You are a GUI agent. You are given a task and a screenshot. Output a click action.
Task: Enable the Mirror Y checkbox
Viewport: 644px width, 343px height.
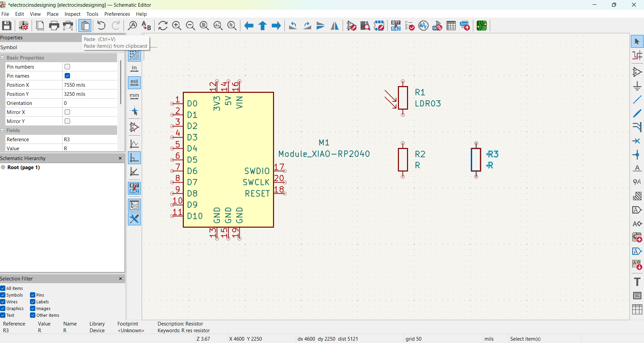[67, 121]
